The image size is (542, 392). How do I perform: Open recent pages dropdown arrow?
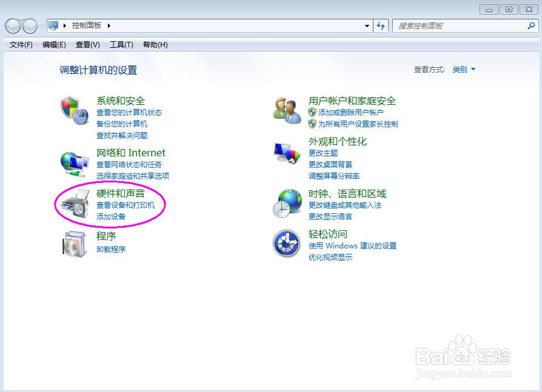tap(42, 26)
